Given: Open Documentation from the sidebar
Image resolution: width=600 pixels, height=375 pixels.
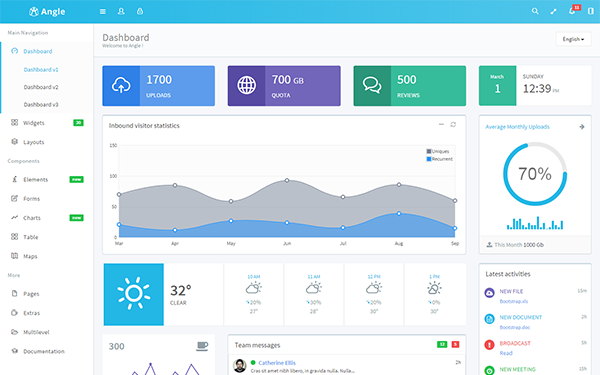Looking at the screenshot, I should coord(47,351).
